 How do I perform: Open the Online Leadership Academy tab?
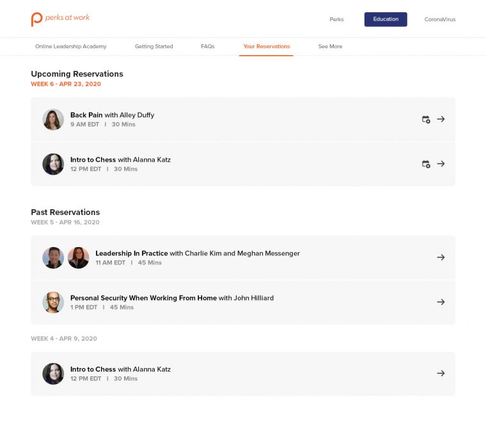pyautogui.click(x=71, y=47)
